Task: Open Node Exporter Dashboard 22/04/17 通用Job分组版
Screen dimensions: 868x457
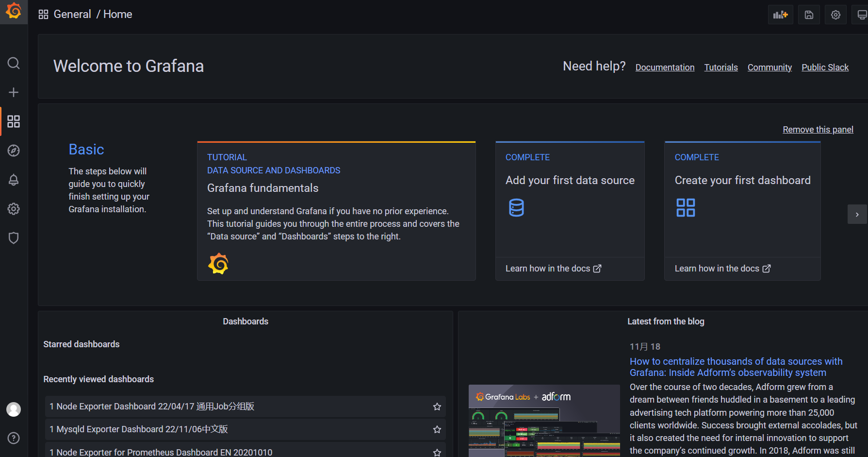Action: click(x=246, y=406)
